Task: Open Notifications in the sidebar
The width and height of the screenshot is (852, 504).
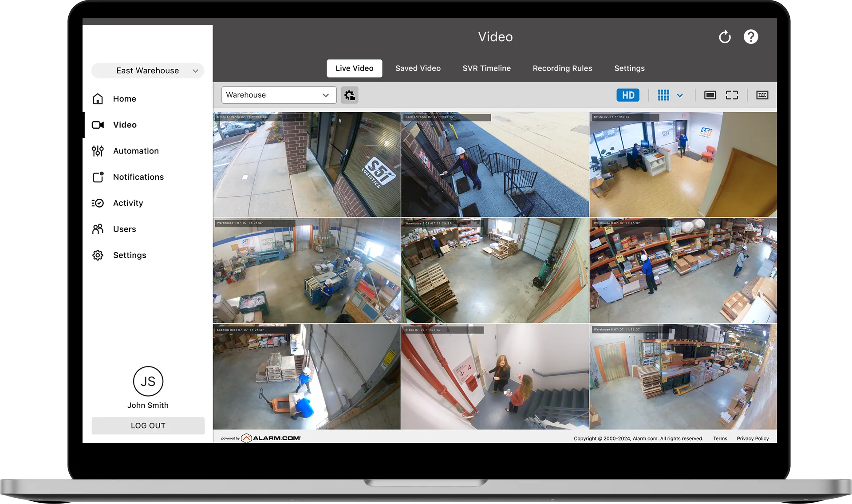Action: pyautogui.click(x=138, y=177)
